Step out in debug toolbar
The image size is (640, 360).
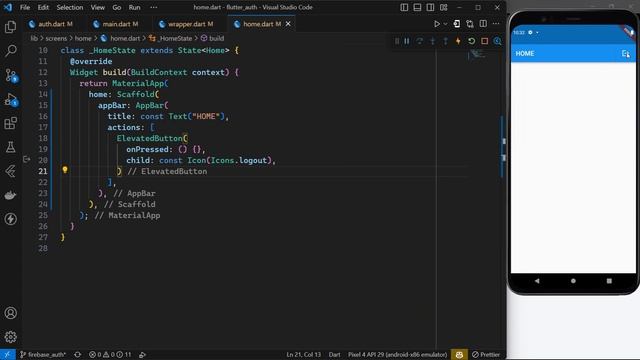point(445,41)
